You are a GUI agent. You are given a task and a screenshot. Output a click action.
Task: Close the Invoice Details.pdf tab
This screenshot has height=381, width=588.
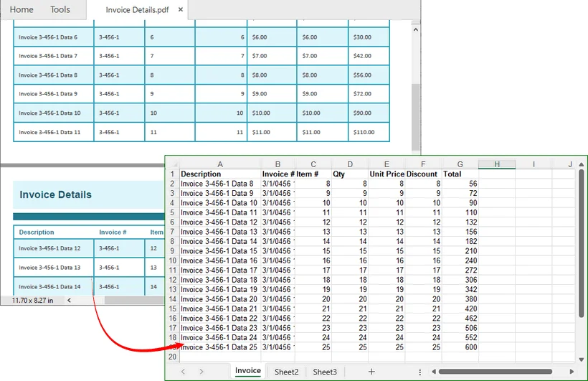tap(181, 9)
